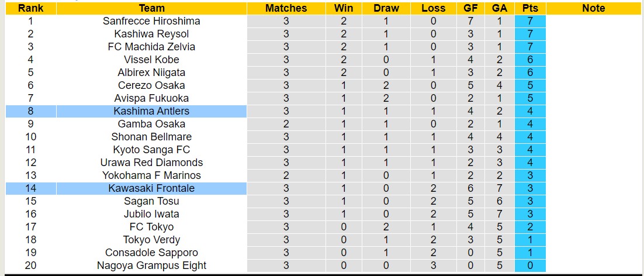
Task: Select the Win column header
Action: pyautogui.click(x=344, y=8)
